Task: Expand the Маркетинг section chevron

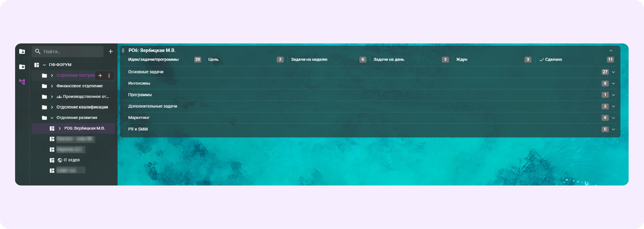Action: click(x=613, y=118)
